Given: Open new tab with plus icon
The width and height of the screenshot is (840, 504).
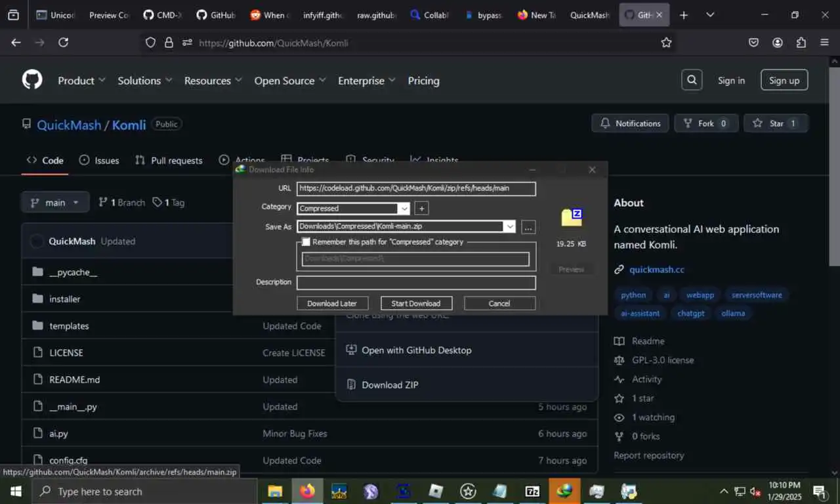Looking at the screenshot, I should click(684, 14).
